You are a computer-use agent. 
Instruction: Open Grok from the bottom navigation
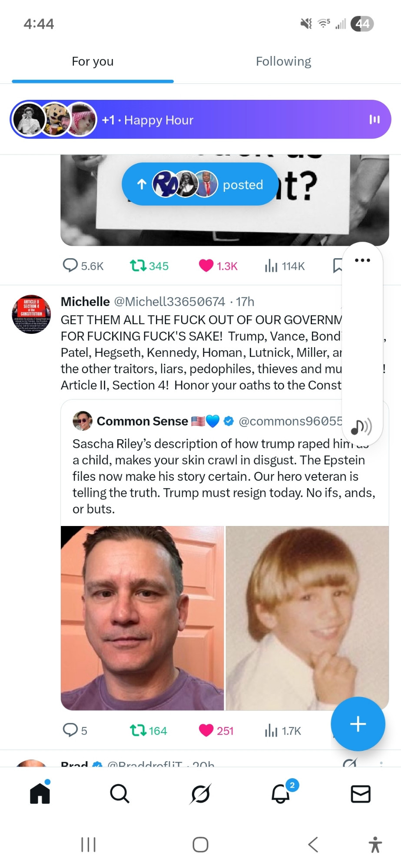(x=200, y=794)
